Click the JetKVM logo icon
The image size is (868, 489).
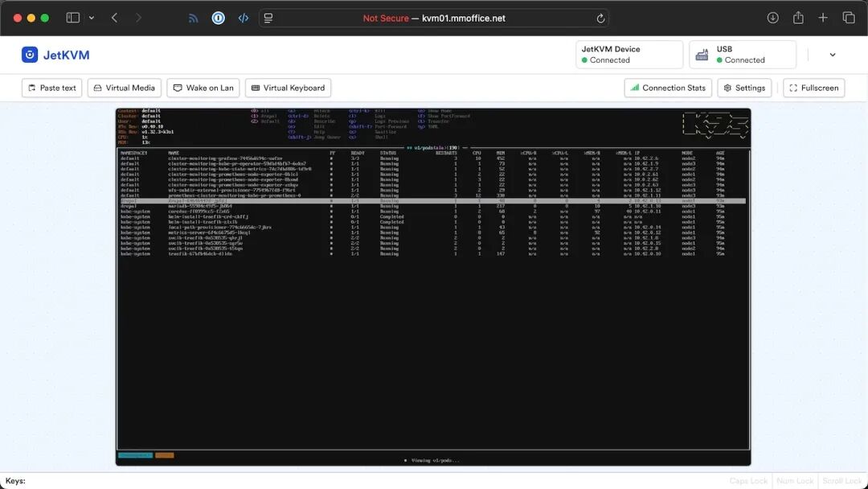pyautogui.click(x=30, y=54)
